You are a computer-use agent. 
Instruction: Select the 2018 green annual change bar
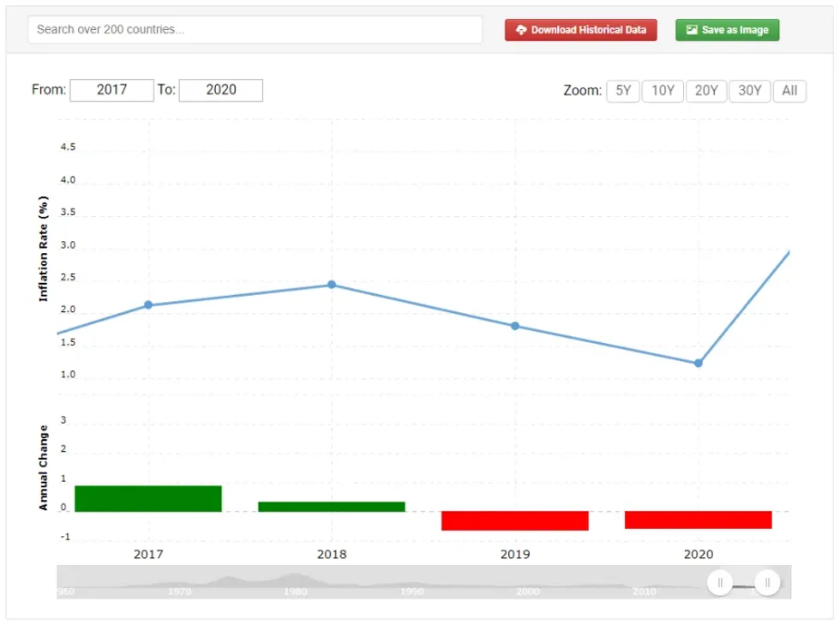click(x=332, y=507)
